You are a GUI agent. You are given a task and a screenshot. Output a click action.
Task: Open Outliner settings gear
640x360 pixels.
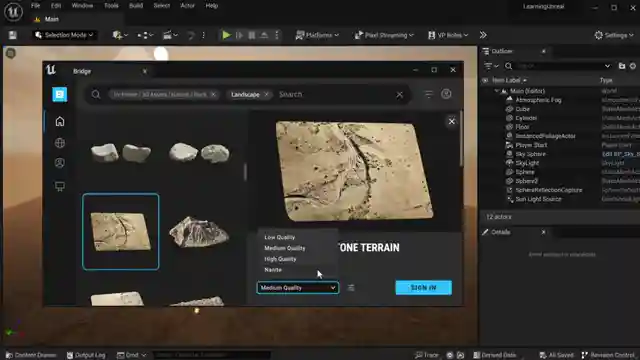pyautogui.click(x=633, y=66)
